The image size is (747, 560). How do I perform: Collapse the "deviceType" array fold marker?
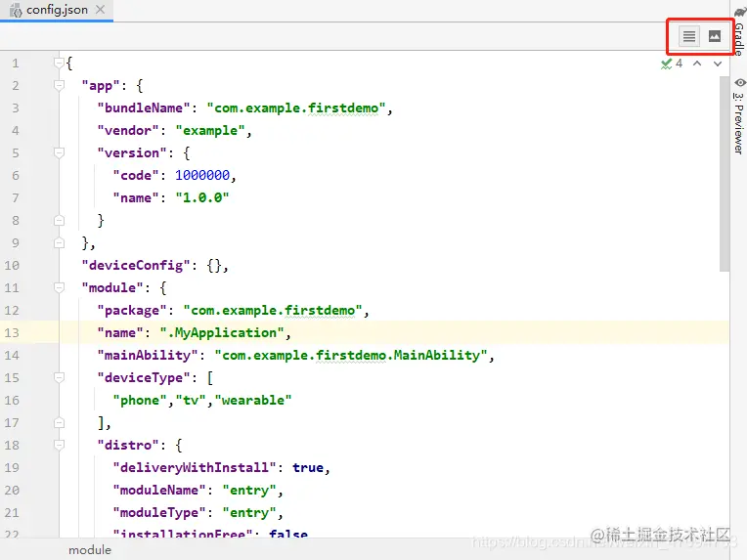tap(59, 377)
